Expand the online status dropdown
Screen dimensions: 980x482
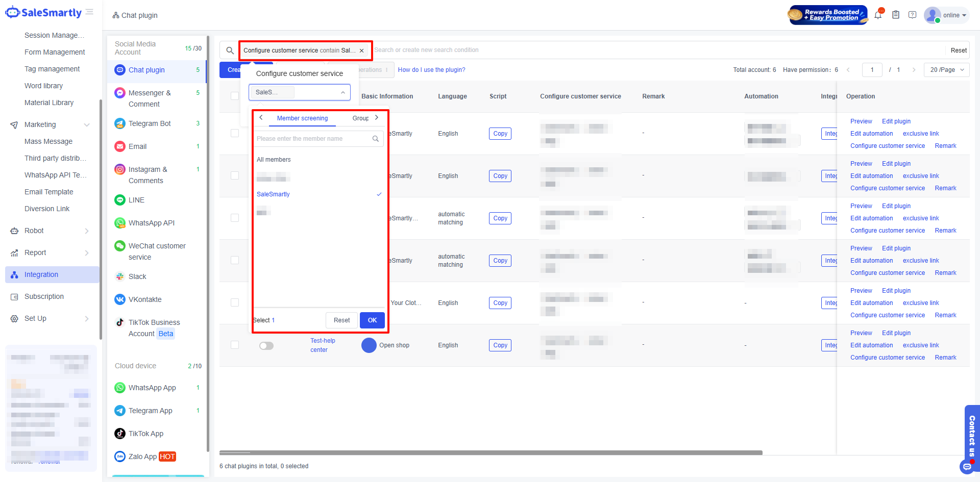954,15
